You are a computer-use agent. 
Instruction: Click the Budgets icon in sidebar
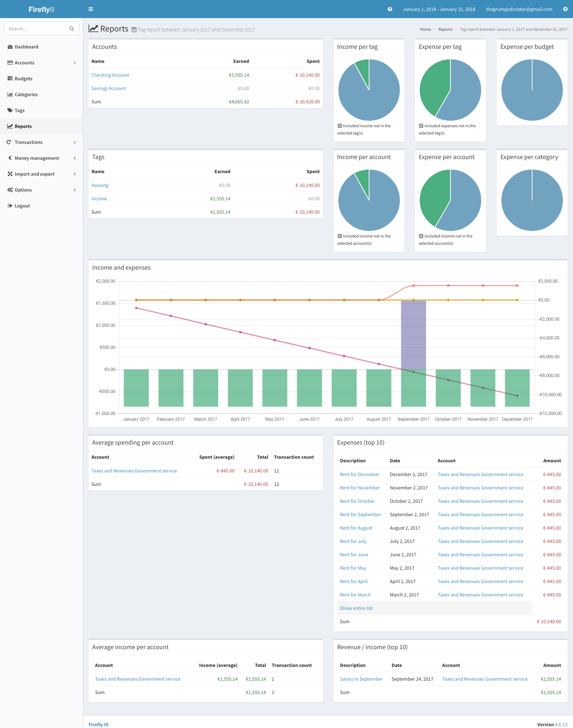coord(10,78)
